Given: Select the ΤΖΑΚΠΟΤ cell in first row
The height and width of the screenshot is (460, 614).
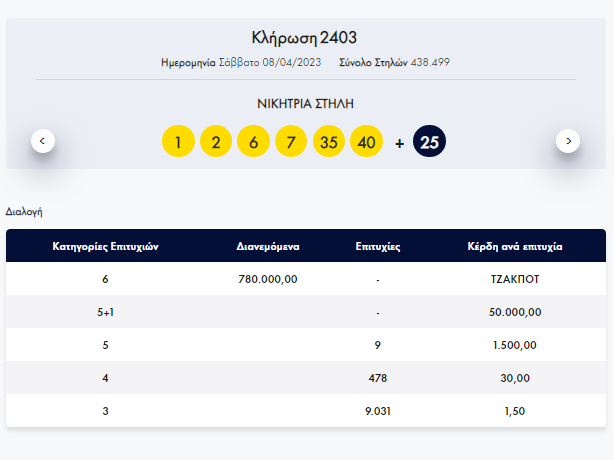Looking at the screenshot, I should (x=515, y=279).
